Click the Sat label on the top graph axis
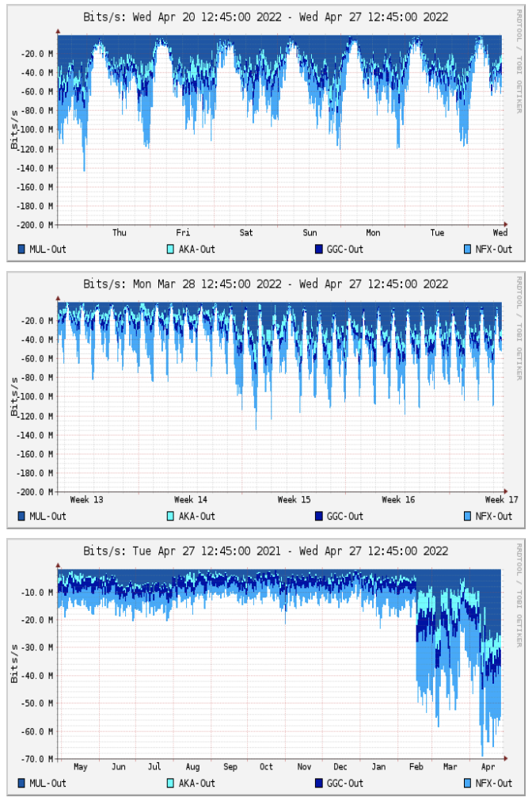The width and height of the screenshot is (532, 805). (246, 233)
